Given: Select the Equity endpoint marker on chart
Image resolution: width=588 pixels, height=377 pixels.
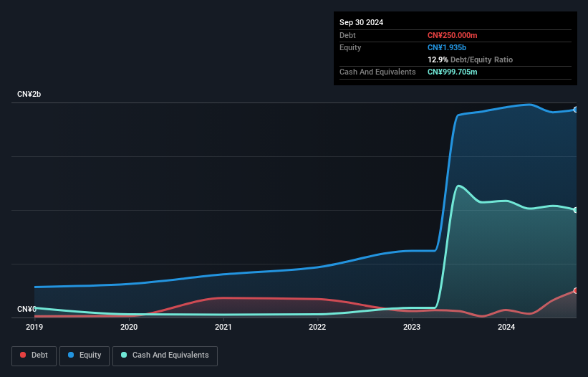Looking at the screenshot, I should pos(576,110).
